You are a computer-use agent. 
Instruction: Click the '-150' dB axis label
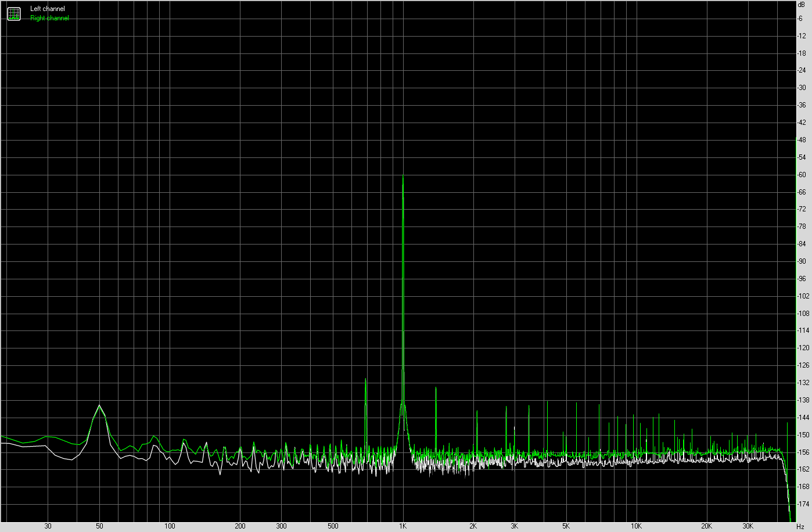coord(803,435)
